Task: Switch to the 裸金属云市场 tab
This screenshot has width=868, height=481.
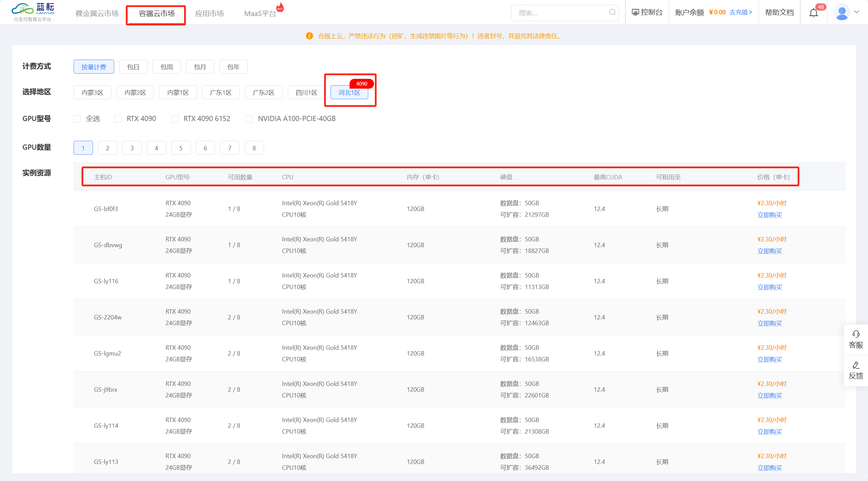Action: tap(97, 13)
